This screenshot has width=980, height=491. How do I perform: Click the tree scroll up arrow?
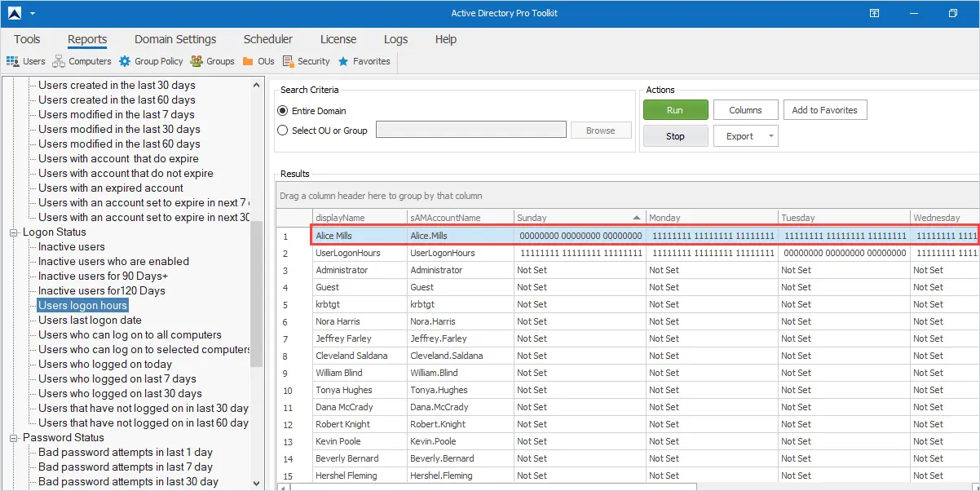258,84
